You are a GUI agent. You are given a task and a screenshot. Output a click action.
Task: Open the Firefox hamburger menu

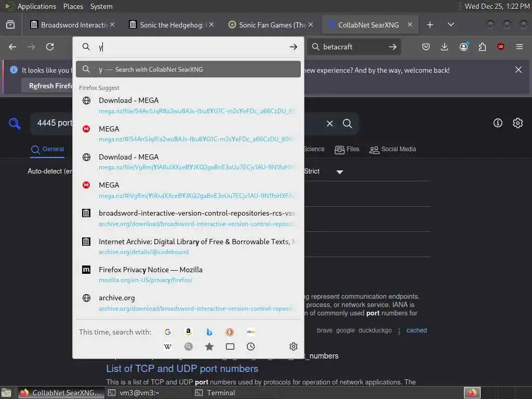520,47
